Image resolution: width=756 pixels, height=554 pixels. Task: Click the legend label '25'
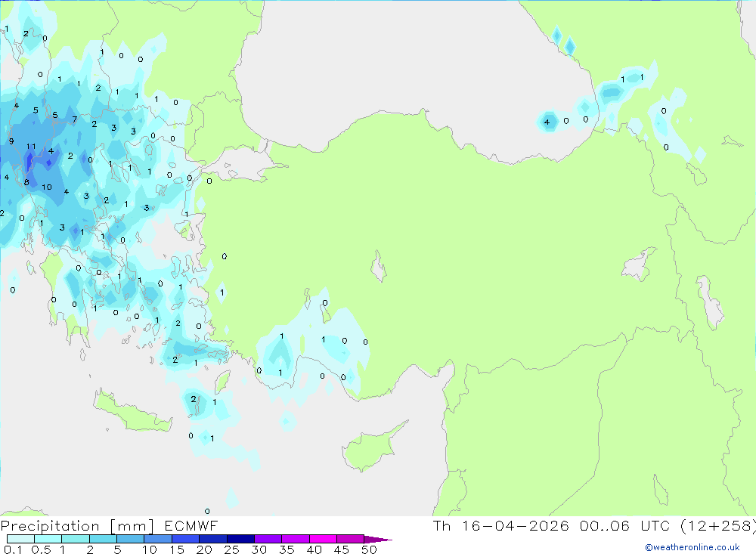tap(232, 549)
